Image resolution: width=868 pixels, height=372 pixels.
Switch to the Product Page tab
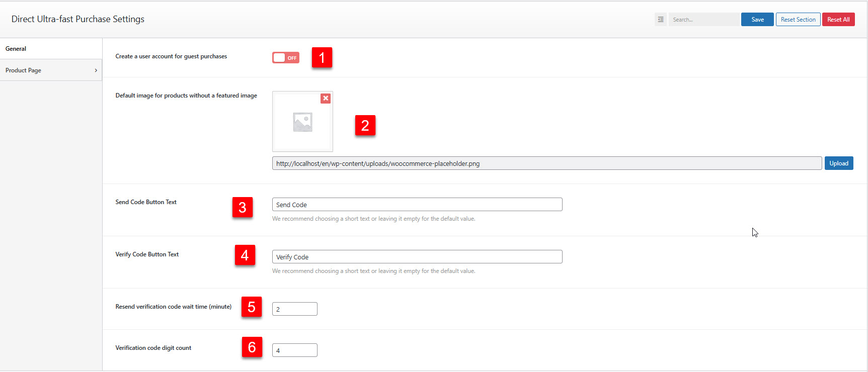click(x=24, y=70)
